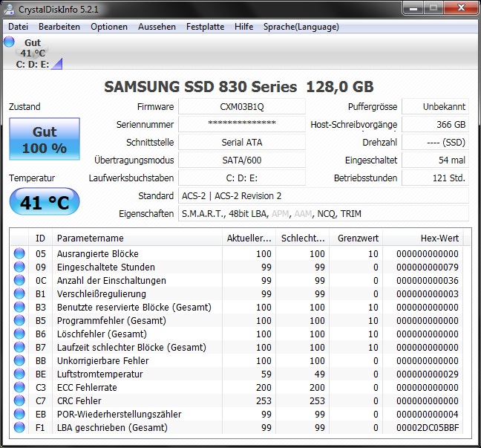Click the Übertragungsmodus field SATA/600
This screenshot has width=481, height=448.
tap(242, 160)
